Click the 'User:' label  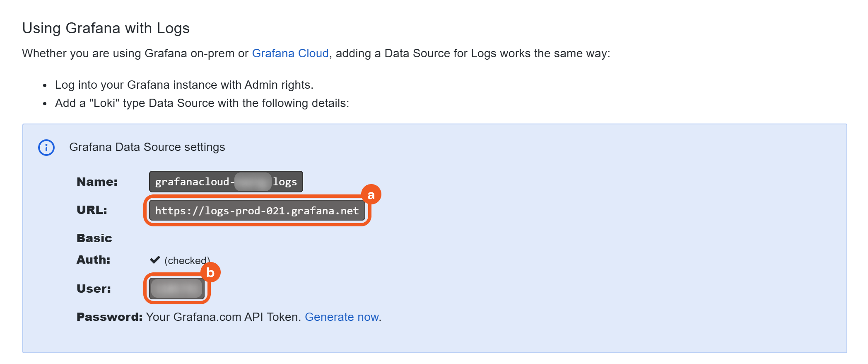[94, 289]
